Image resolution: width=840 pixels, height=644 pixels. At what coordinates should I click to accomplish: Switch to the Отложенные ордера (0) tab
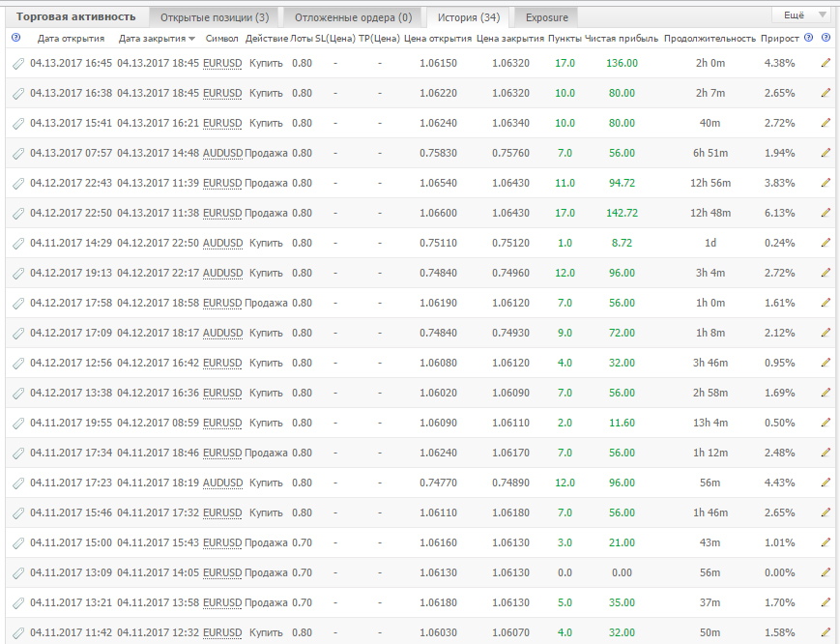pos(352,16)
